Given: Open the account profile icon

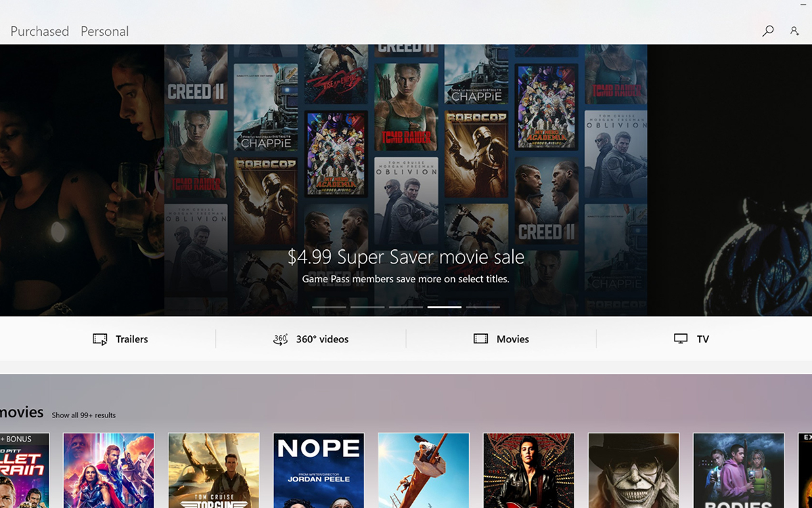Looking at the screenshot, I should (794, 31).
